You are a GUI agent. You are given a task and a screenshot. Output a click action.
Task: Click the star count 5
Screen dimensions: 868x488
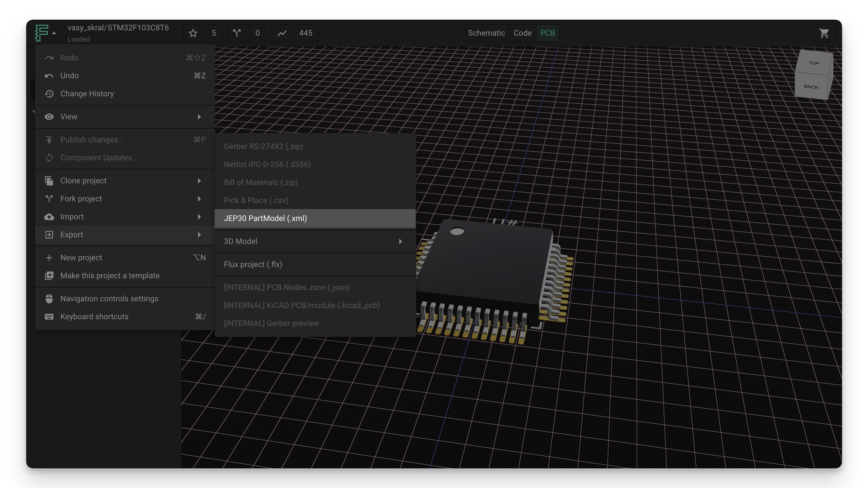coord(214,33)
